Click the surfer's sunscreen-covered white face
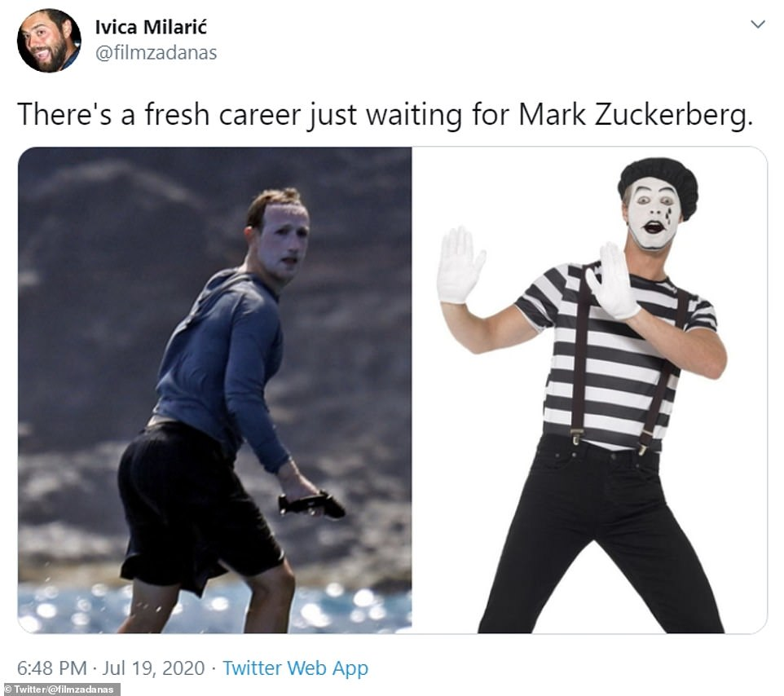Screen dimensions: 784x696 click(284, 241)
